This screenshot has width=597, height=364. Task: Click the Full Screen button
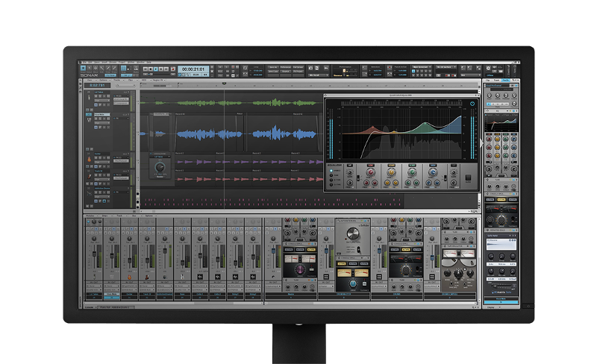point(298,67)
